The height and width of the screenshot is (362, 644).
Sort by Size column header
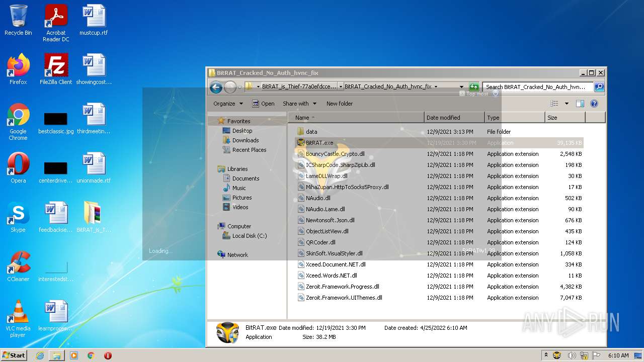pos(565,118)
